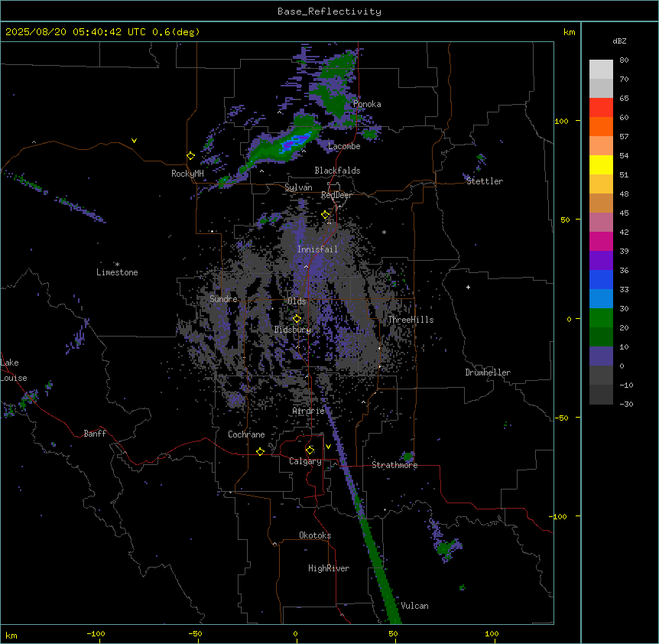Click the Okotoks city label
This screenshot has width=659, height=644.
pyautogui.click(x=315, y=535)
